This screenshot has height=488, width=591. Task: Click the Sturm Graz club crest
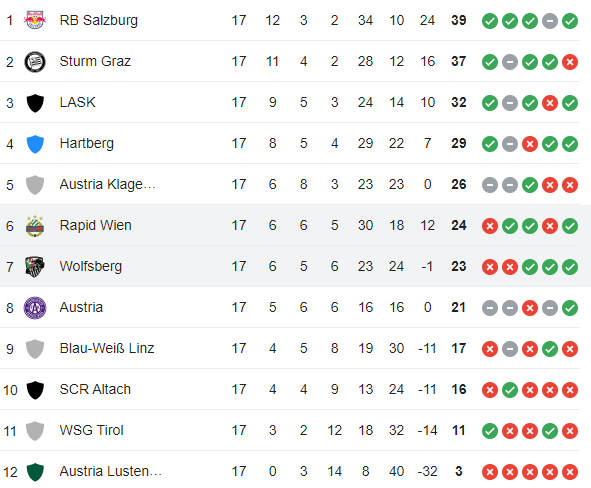pyautogui.click(x=35, y=61)
